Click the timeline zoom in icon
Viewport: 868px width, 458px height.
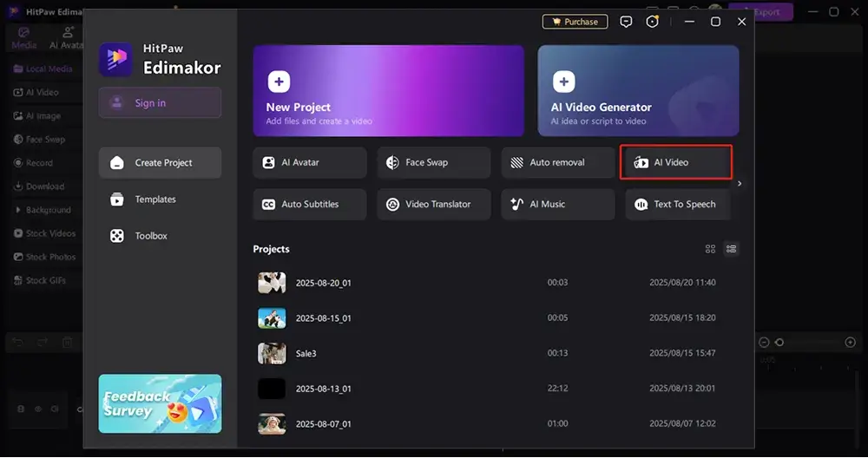[x=851, y=343]
